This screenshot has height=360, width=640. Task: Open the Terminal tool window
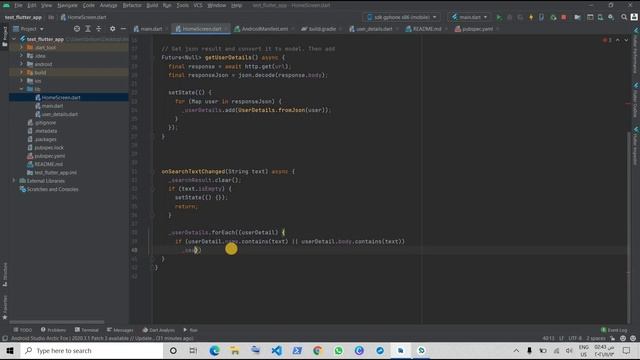point(87,330)
